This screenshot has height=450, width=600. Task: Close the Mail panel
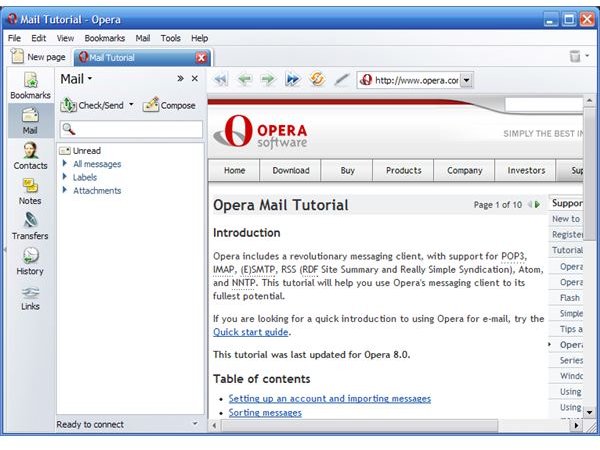click(195, 78)
